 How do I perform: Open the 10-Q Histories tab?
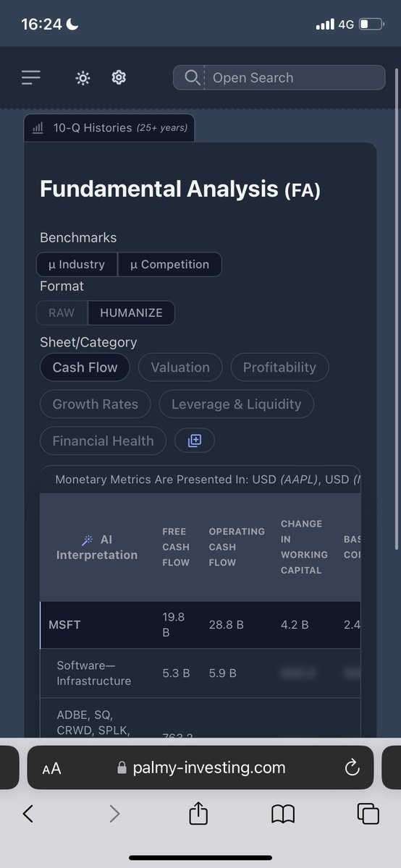(x=109, y=128)
